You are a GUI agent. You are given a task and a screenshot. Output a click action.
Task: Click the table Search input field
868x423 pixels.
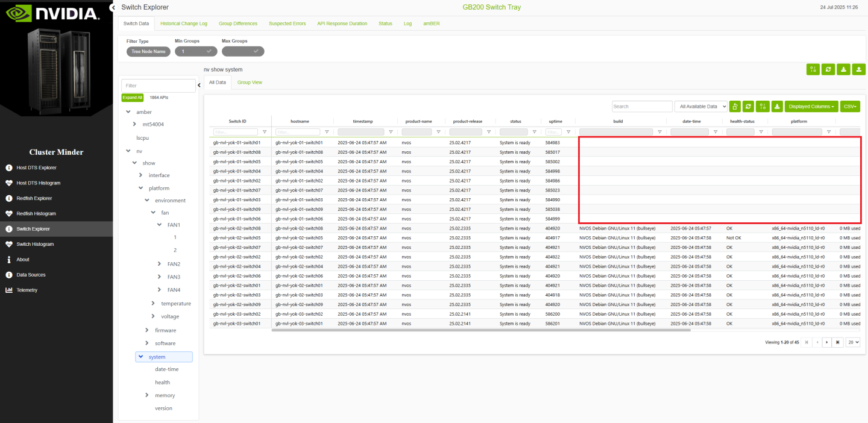point(642,107)
